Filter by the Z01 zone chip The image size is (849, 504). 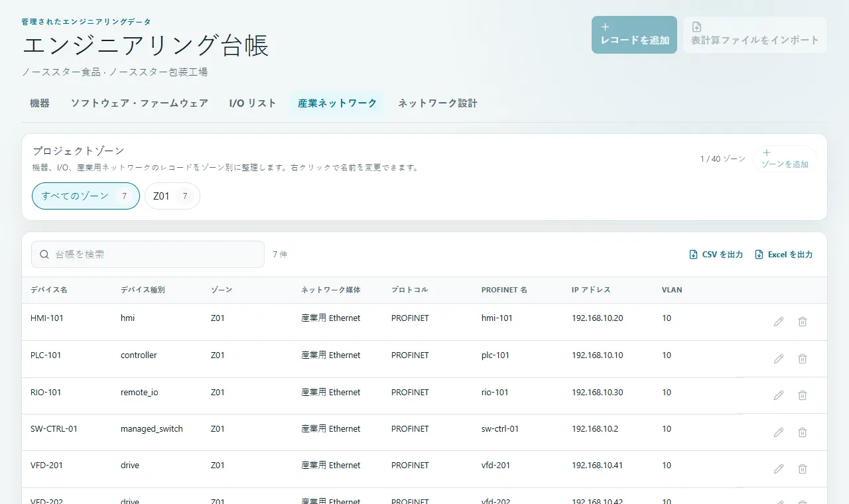coord(172,196)
